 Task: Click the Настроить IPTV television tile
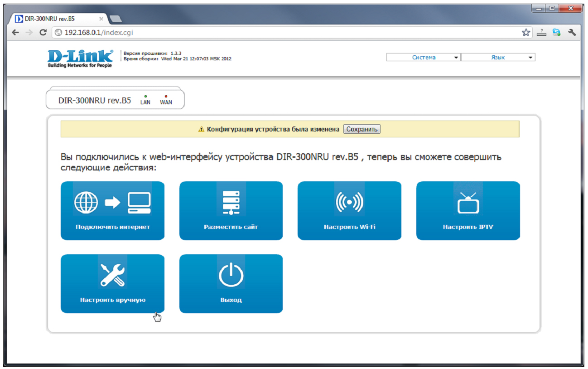pyautogui.click(x=468, y=210)
